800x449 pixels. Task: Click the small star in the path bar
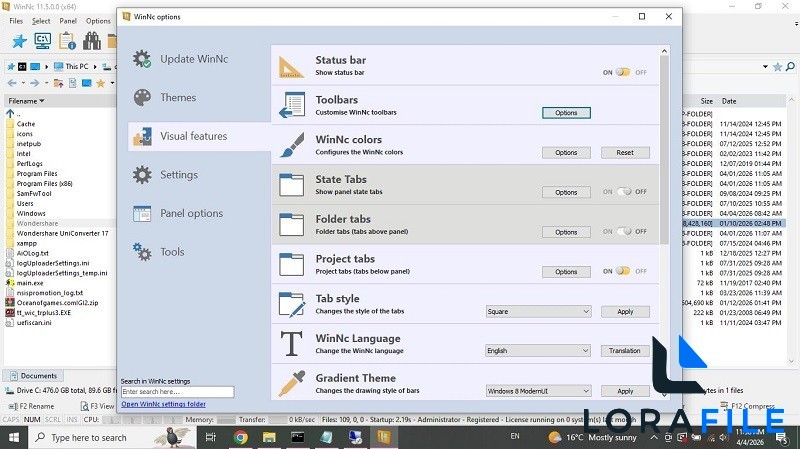11,67
